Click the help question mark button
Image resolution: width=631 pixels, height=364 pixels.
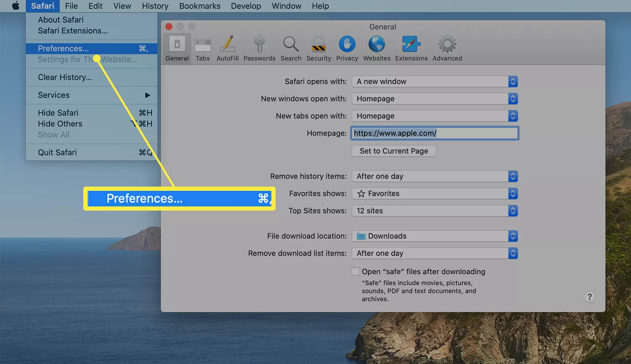[x=589, y=297]
